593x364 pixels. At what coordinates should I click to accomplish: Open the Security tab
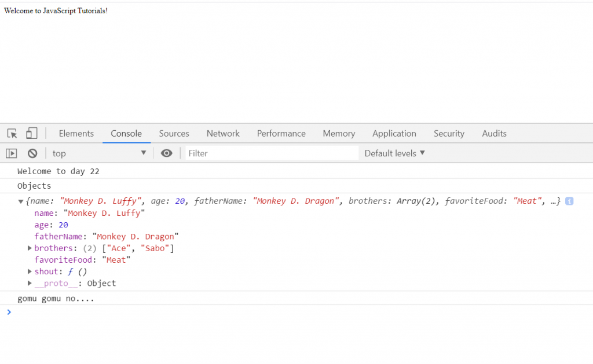tap(449, 134)
